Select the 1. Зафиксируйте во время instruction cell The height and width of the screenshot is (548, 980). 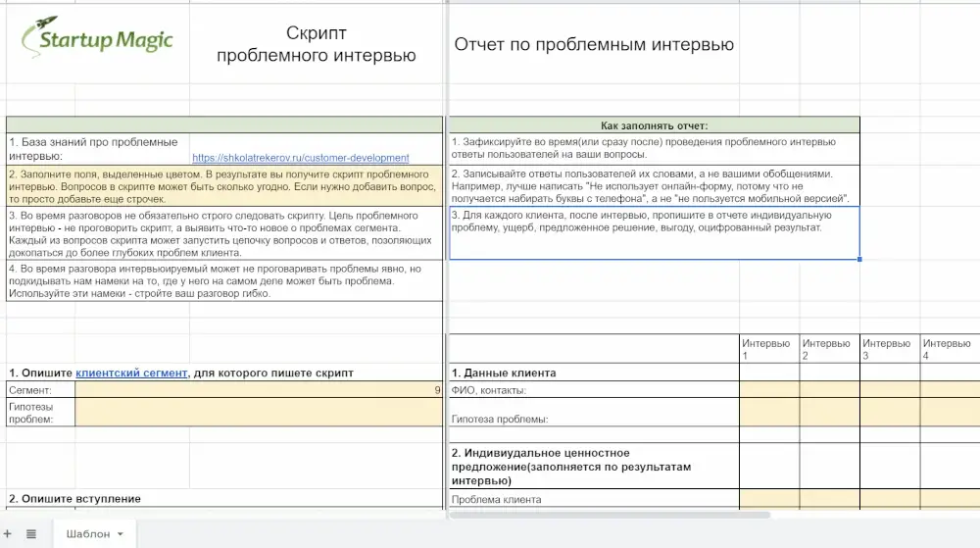655,149
